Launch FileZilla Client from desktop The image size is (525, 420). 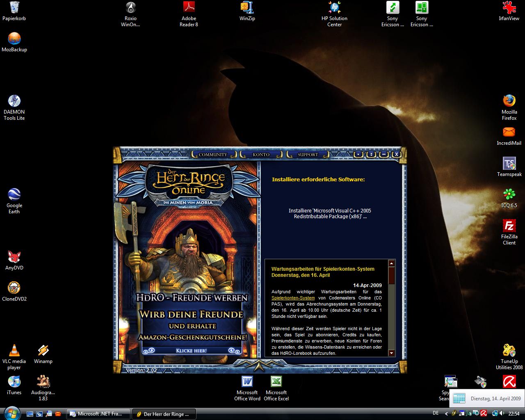509,226
